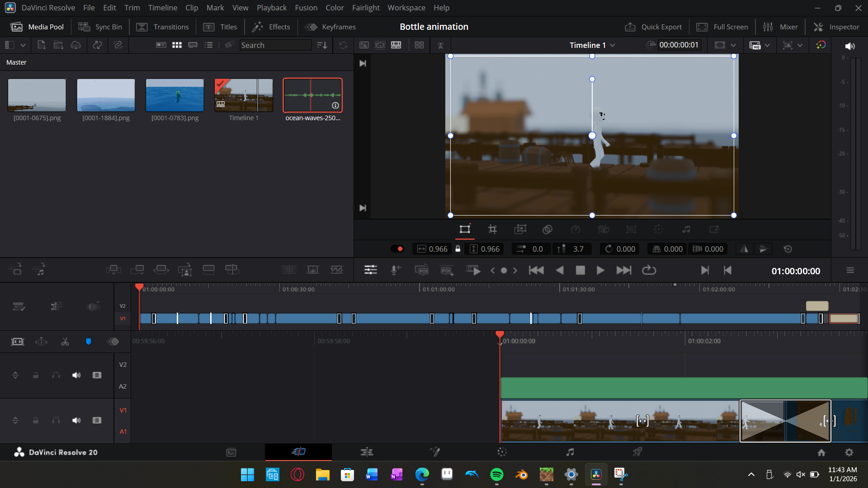Viewport: 868px width, 488px height.
Task: Click the Full Screen button
Action: 722,27
